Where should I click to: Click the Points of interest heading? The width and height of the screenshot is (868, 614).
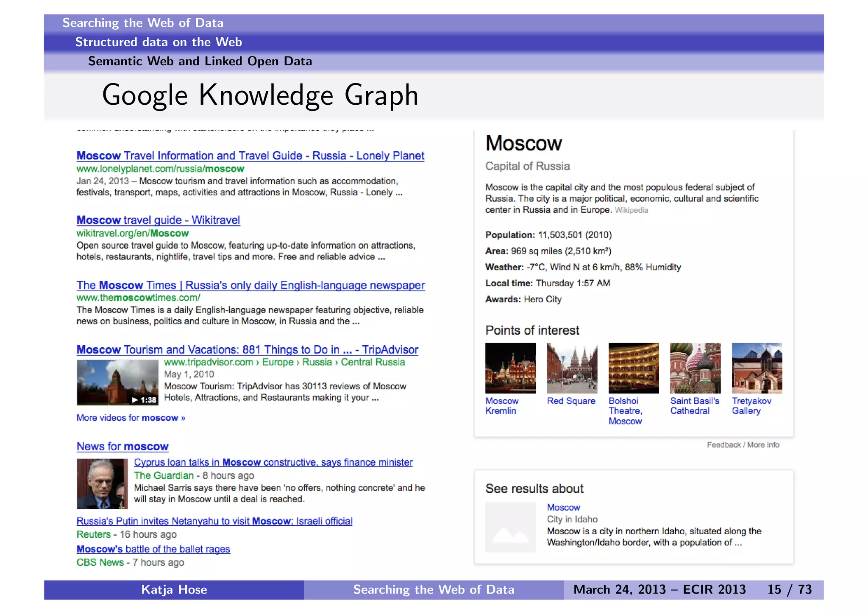pos(532,330)
